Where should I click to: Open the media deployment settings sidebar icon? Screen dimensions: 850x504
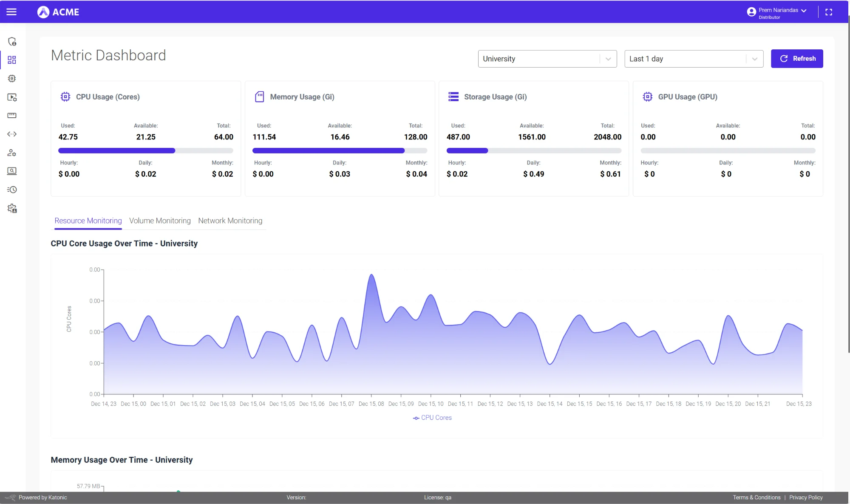click(x=13, y=97)
